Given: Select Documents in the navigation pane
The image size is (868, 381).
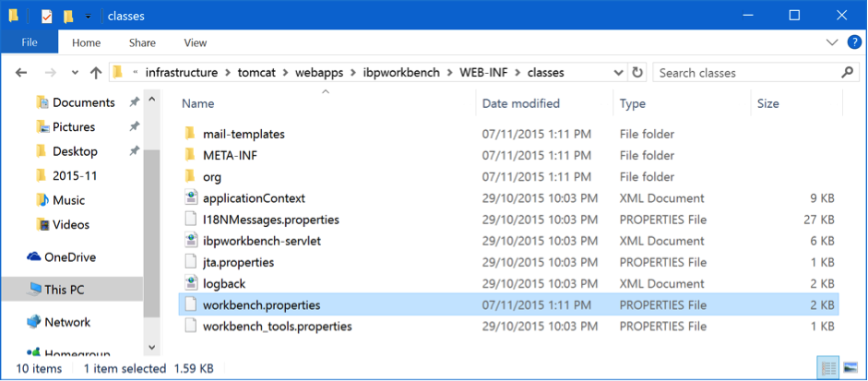Looking at the screenshot, I should 84,102.
